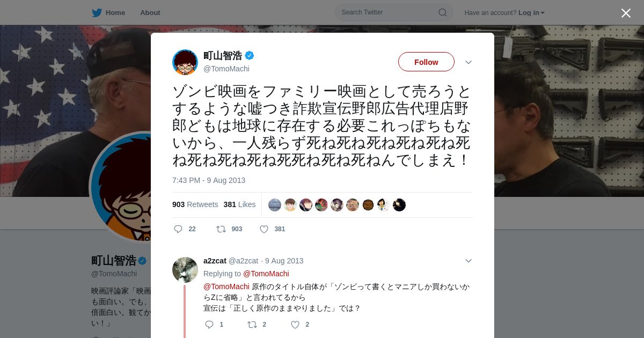
Task: Reply to the main tweet via the comment icon
Action: (178, 229)
